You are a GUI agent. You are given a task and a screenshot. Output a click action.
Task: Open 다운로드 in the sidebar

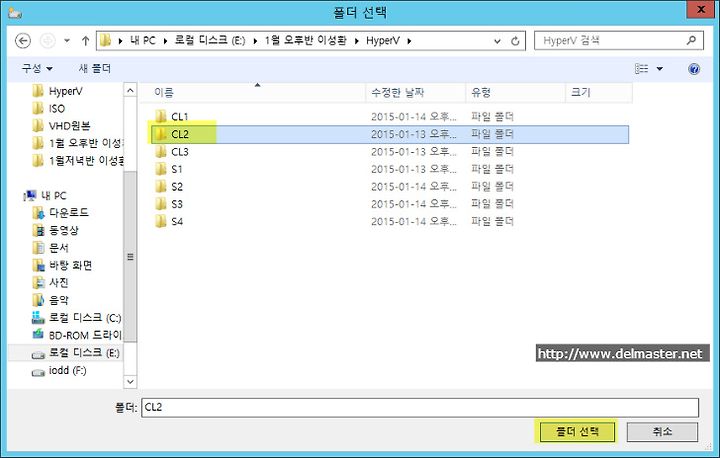pyautogui.click(x=61, y=213)
